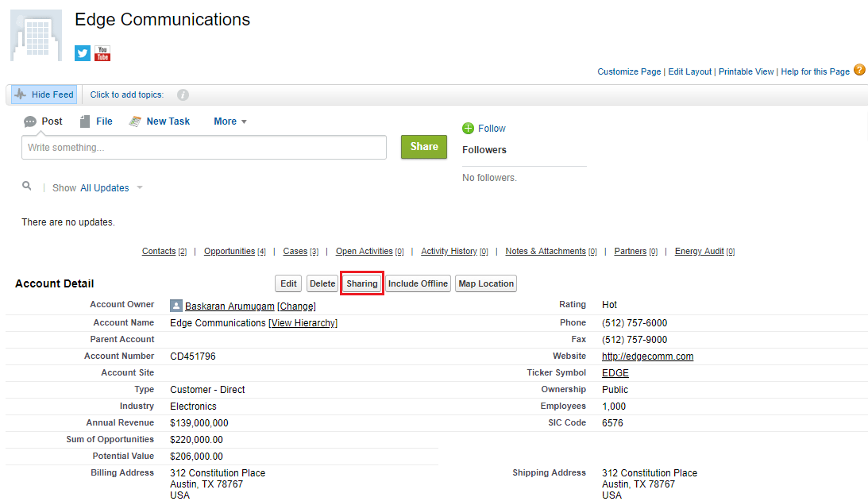
Task: Switch to the Post tab
Action: click(43, 120)
